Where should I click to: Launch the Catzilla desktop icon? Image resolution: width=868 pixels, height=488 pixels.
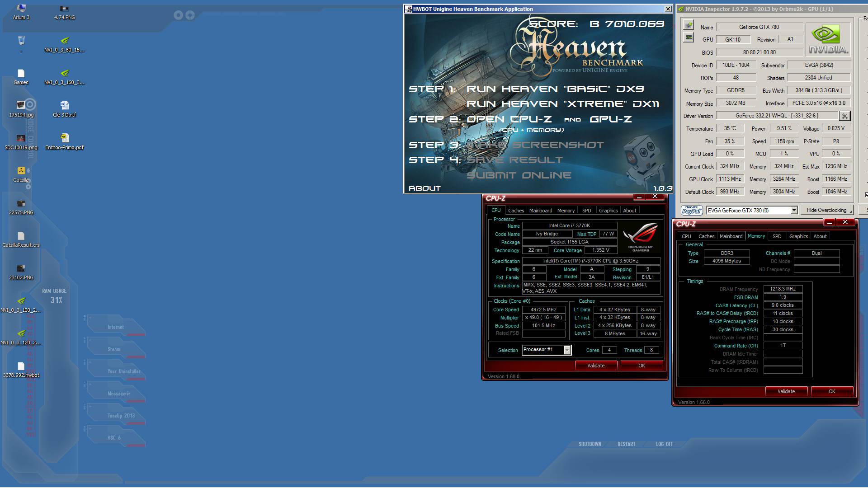(x=21, y=175)
